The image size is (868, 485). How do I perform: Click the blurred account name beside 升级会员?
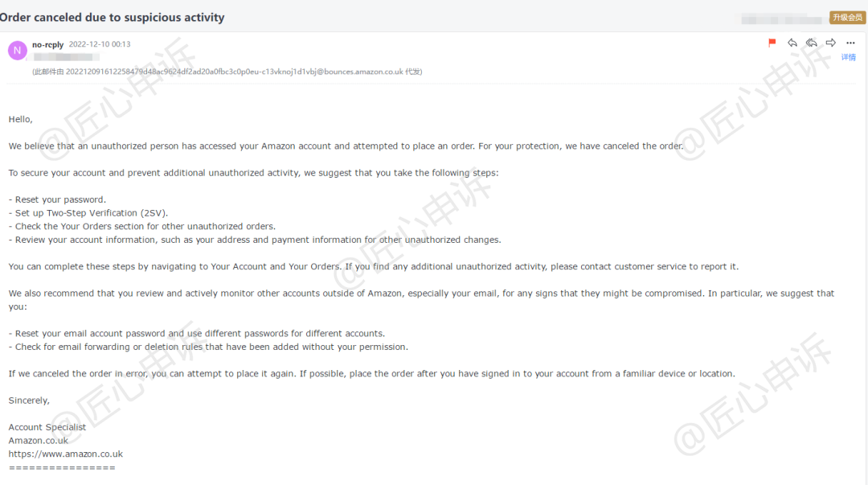pos(782,20)
